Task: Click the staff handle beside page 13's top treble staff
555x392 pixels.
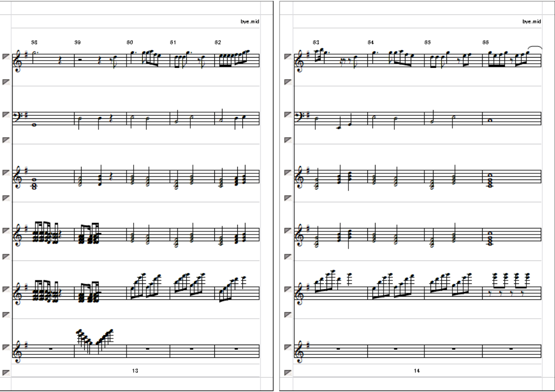Action: coord(6,57)
